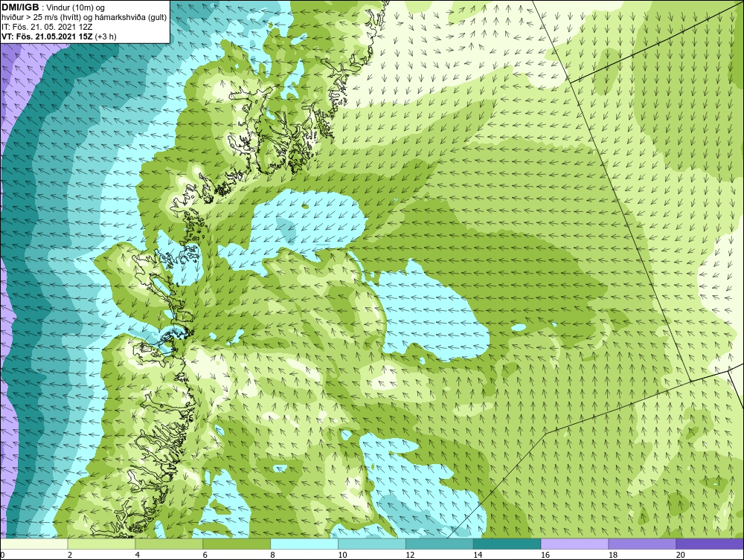This screenshot has width=744, height=560.
Task: Click the legend value label 10
Action: click(342, 555)
